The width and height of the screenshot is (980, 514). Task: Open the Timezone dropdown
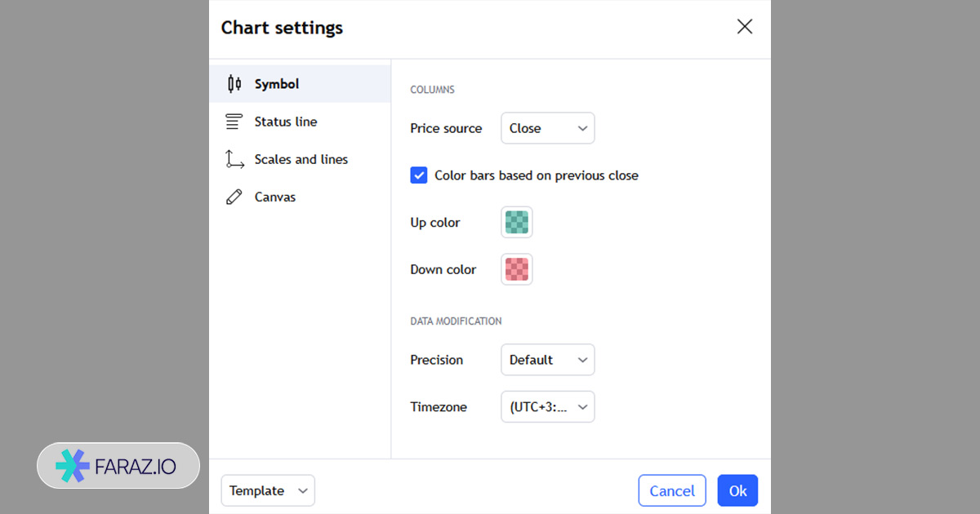pos(547,407)
